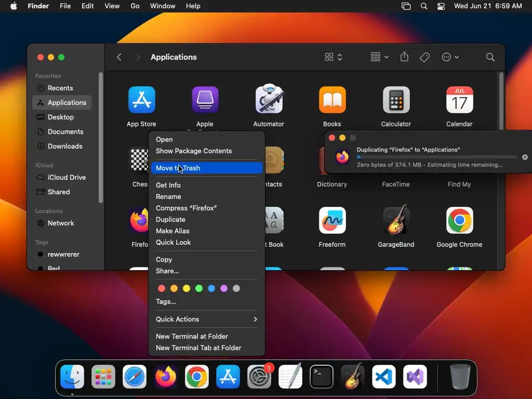Select the Apple Configurator app icon
The image size is (532, 399).
click(x=205, y=100)
